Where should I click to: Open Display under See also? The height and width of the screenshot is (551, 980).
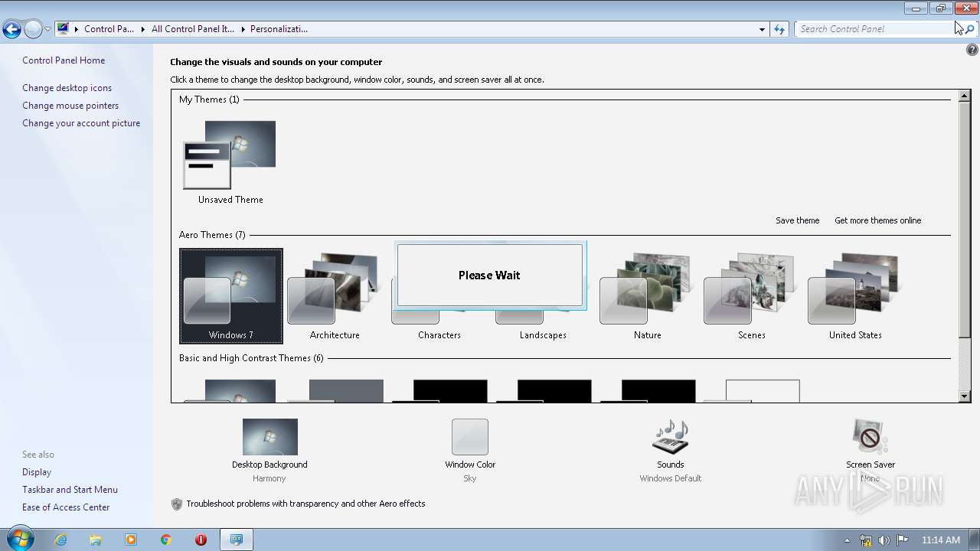click(x=37, y=472)
